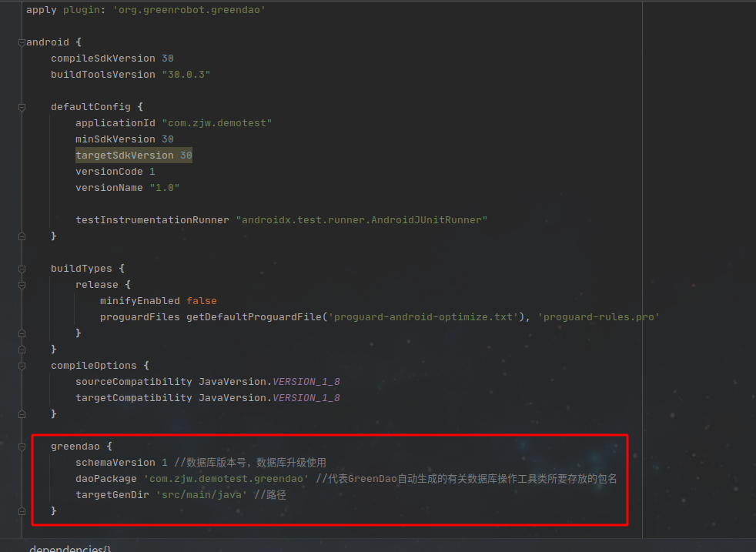Click the false keyword after minifyEnabled

click(202, 300)
